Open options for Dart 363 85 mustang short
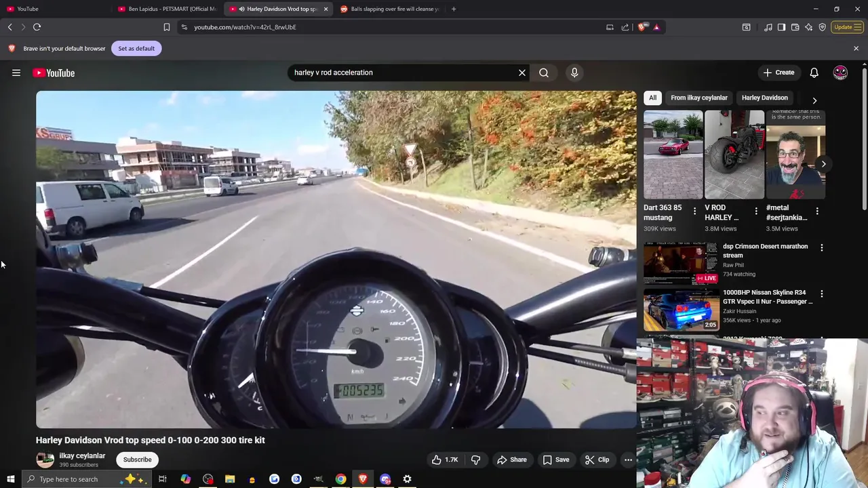The height and width of the screenshot is (488, 868). pos(694,211)
